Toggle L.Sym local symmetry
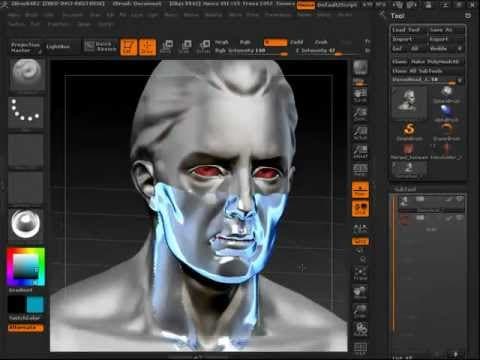Screen dimensions: 480x360 (360, 229)
